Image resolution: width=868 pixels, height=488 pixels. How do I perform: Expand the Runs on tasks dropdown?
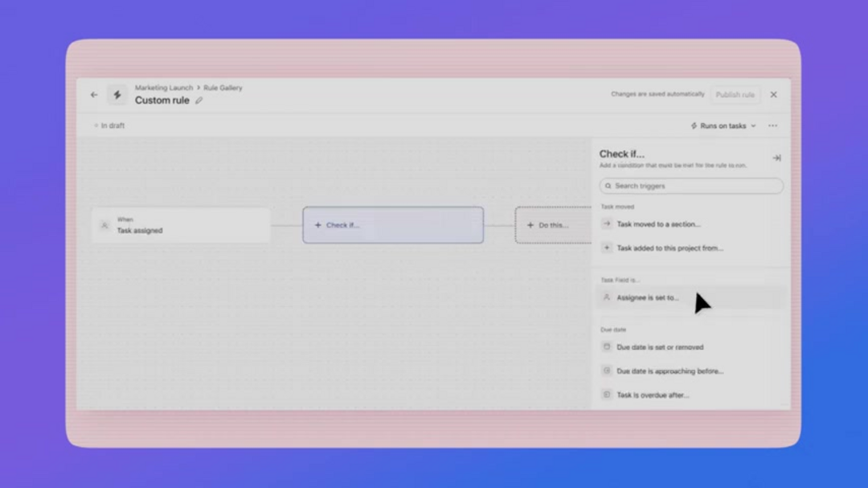[724, 126]
